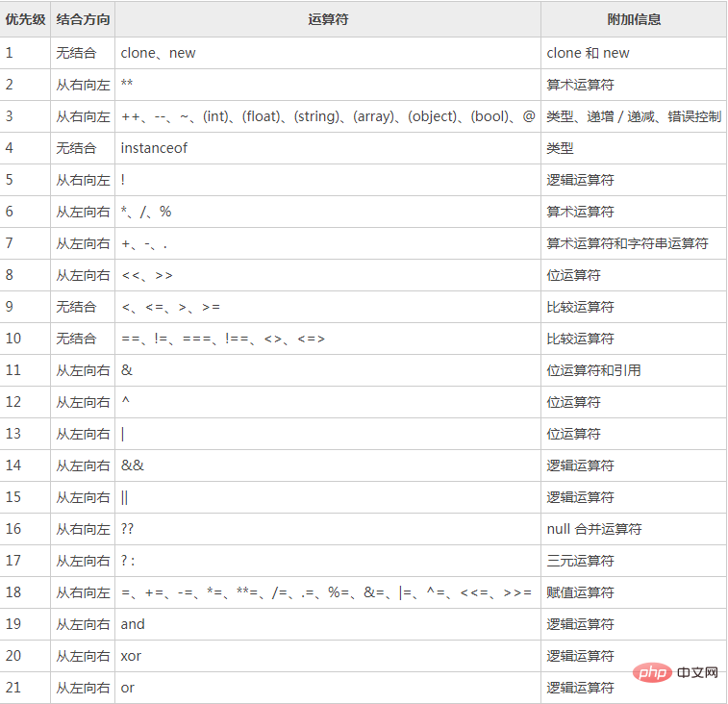Viewport: 728px width, 704px height.
Task: Select the 'clone 和 new' info cell
Action: [x=634, y=53]
